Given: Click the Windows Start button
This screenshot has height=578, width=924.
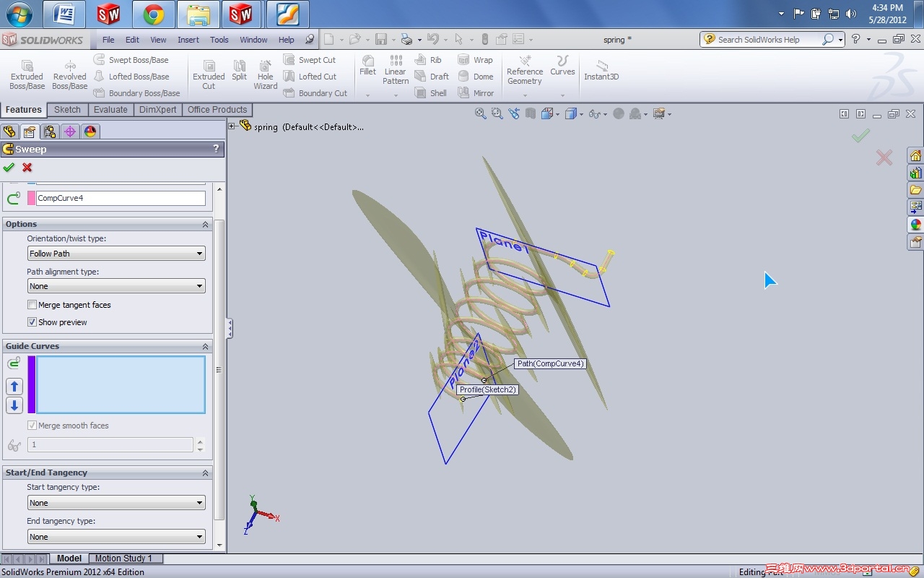Looking at the screenshot, I should [x=19, y=14].
